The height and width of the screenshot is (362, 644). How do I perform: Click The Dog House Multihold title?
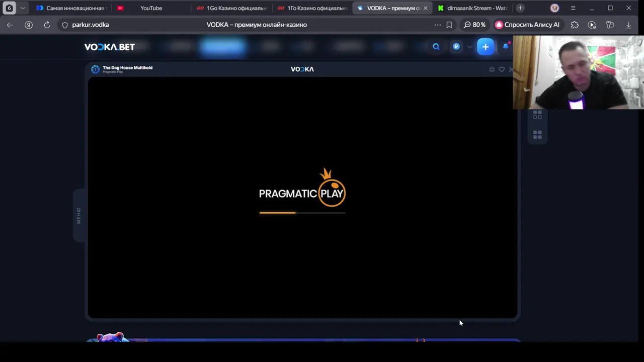click(x=127, y=67)
